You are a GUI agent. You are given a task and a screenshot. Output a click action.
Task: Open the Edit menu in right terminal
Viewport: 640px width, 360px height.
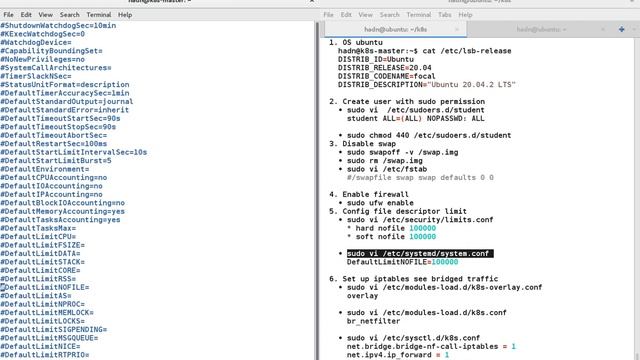pos(346,15)
